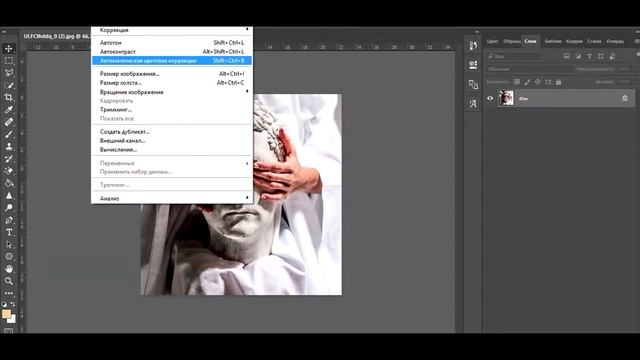Select the Paint Bucket tool
The width and height of the screenshot is (640, 360).
tap(9, 183)
